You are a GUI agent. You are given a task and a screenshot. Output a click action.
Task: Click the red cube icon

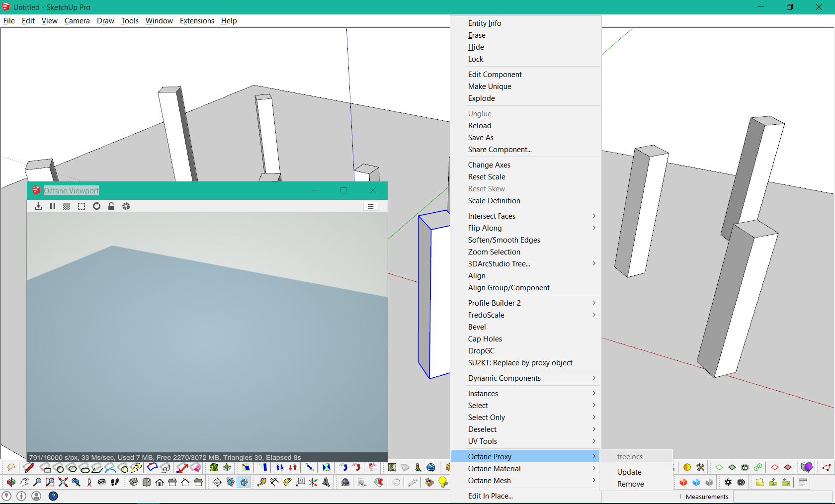click(683, 482)
